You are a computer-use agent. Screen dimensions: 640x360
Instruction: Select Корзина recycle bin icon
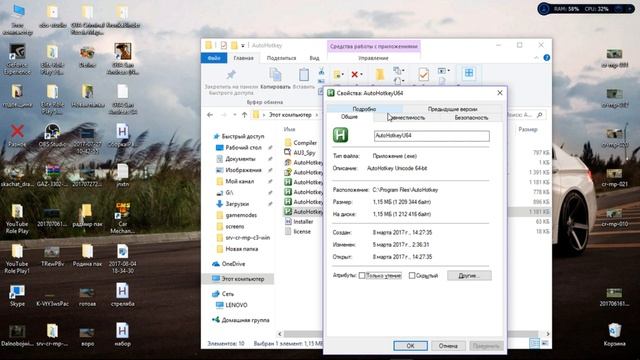pos(614,335)
